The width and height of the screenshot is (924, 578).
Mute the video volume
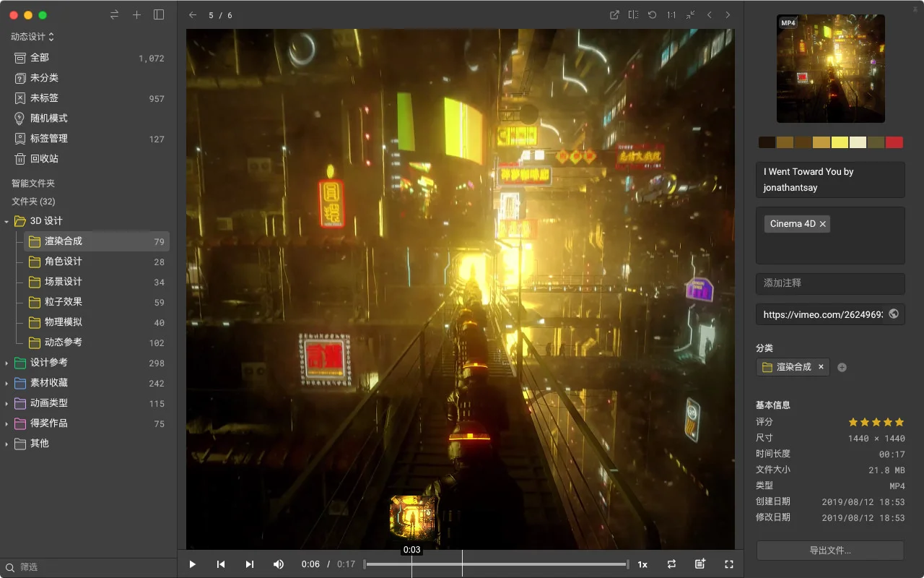[279, 564]
